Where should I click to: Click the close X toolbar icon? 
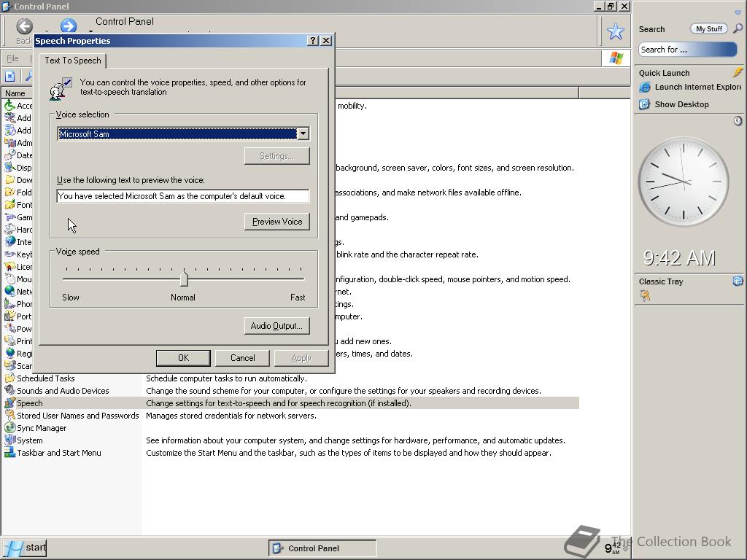pos(10,76)
